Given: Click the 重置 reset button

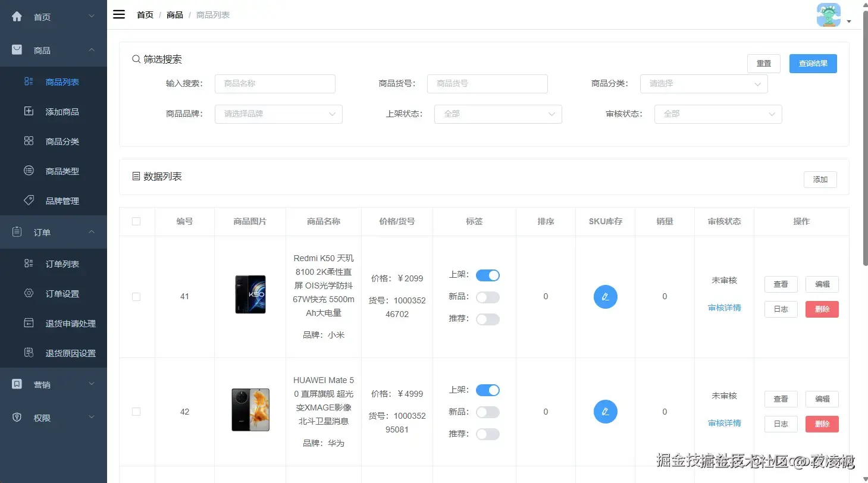Looking at the screenshot, I should [764, 64].
